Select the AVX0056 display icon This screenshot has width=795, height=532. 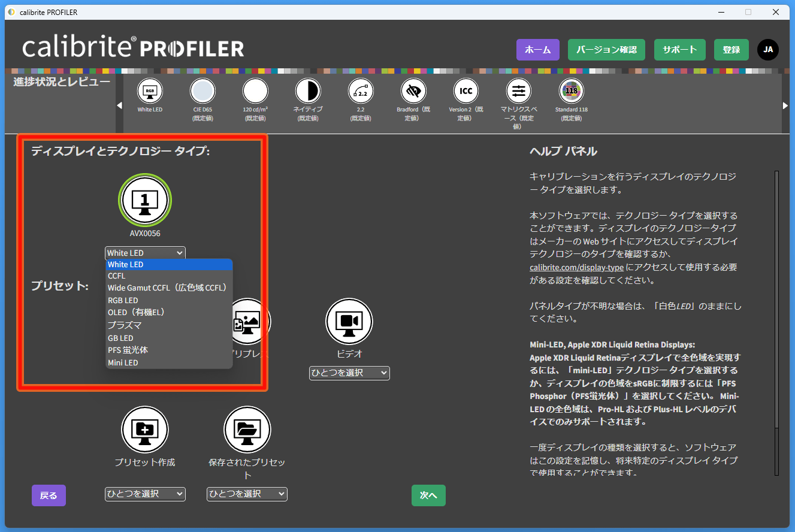(x=145, y=200)
